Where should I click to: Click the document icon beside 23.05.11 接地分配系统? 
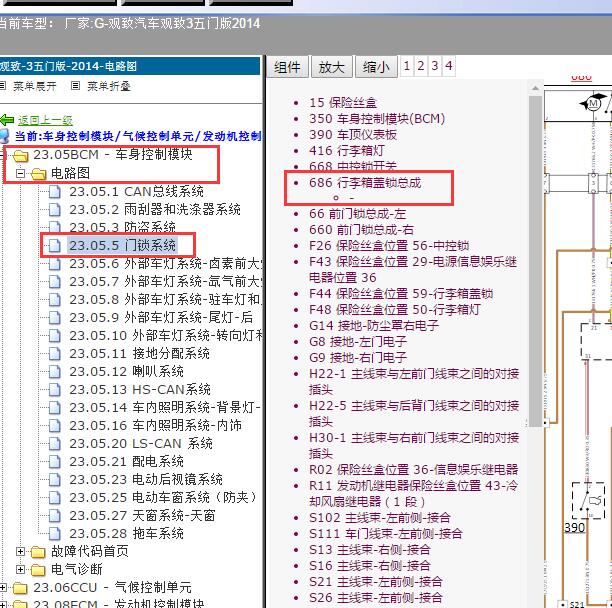(55, 354)
